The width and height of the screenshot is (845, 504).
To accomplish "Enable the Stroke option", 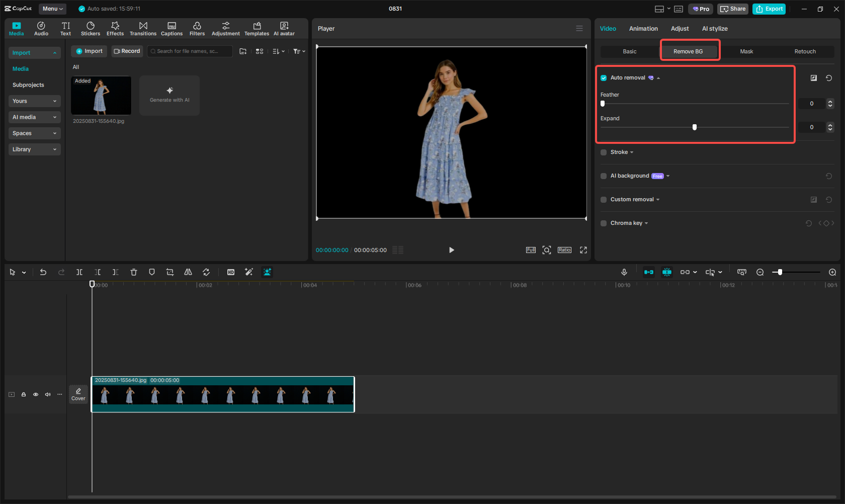I will [x=603, y=152].
